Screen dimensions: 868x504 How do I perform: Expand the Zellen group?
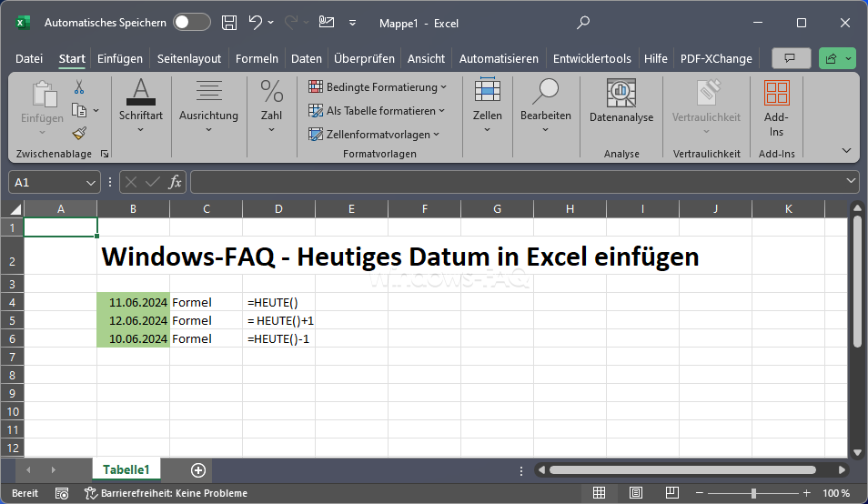point(487,106)
